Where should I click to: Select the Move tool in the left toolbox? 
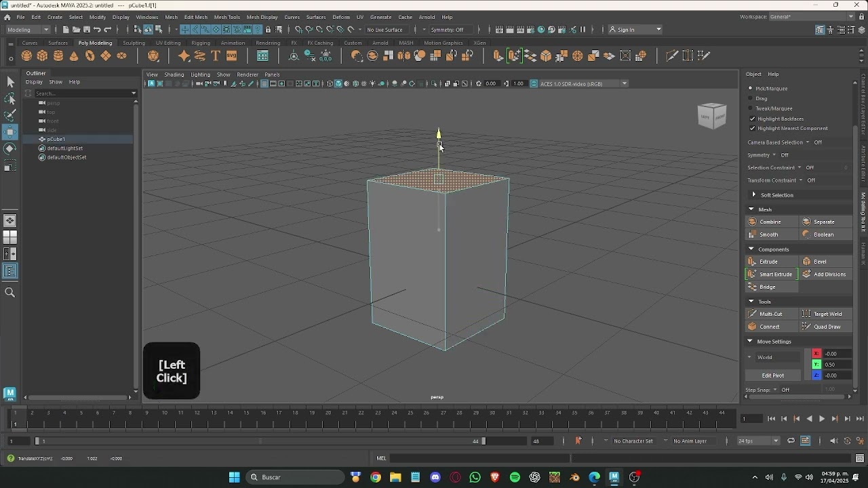10,132
